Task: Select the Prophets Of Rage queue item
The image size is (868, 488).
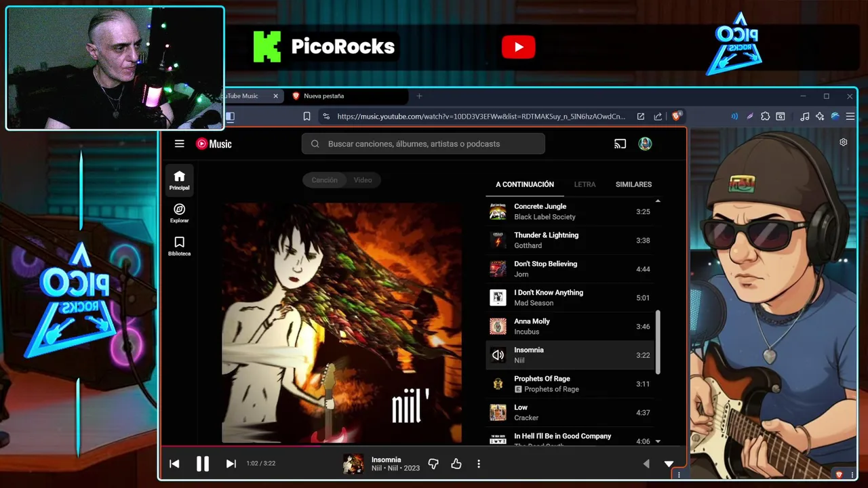Action: click(x=570, y=384)
